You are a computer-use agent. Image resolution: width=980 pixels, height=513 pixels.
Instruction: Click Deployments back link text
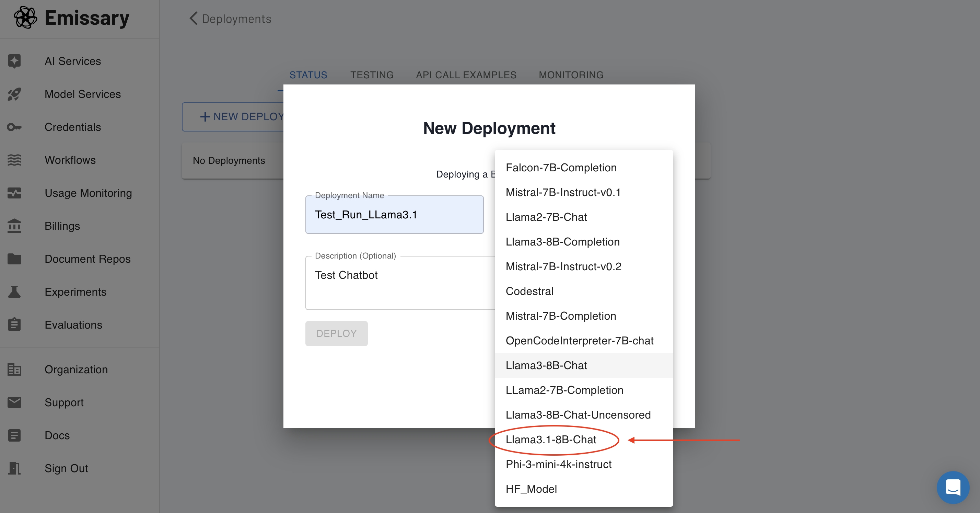pyautogui.click(x=237, y=19)
